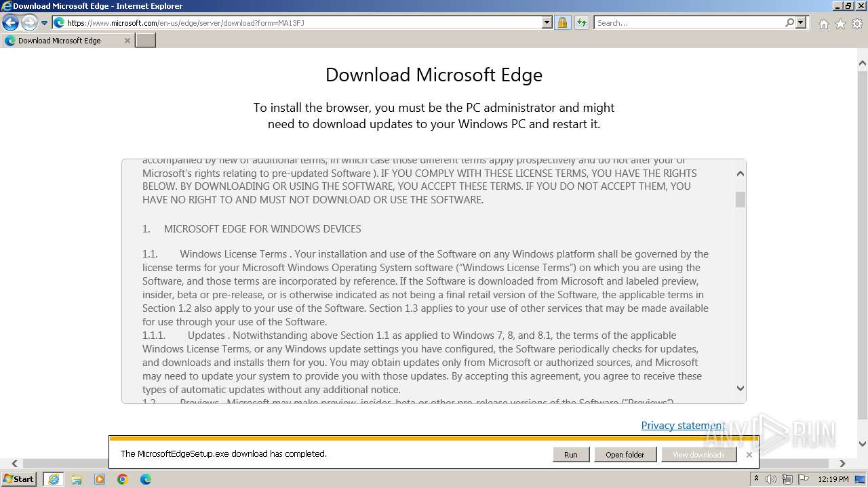Run the MicrosoftEdgeSetup.exe download

coord(571,455)
